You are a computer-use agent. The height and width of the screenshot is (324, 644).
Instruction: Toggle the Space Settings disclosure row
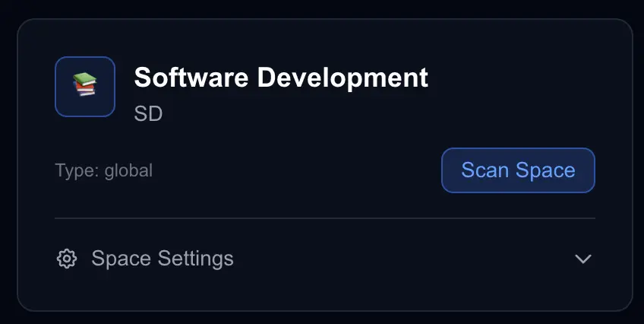[324, 259]
